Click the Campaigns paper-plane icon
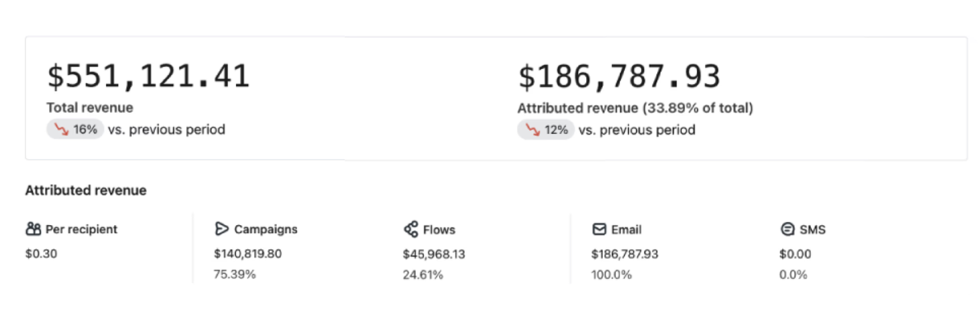This screenshot has width=980, height=331. [x=221, y=229]
